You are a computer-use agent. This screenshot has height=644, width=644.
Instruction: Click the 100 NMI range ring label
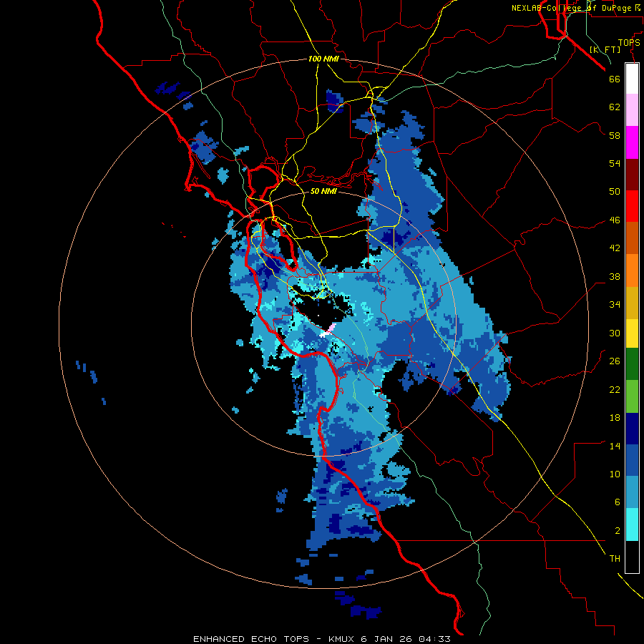tap(323, 59)
